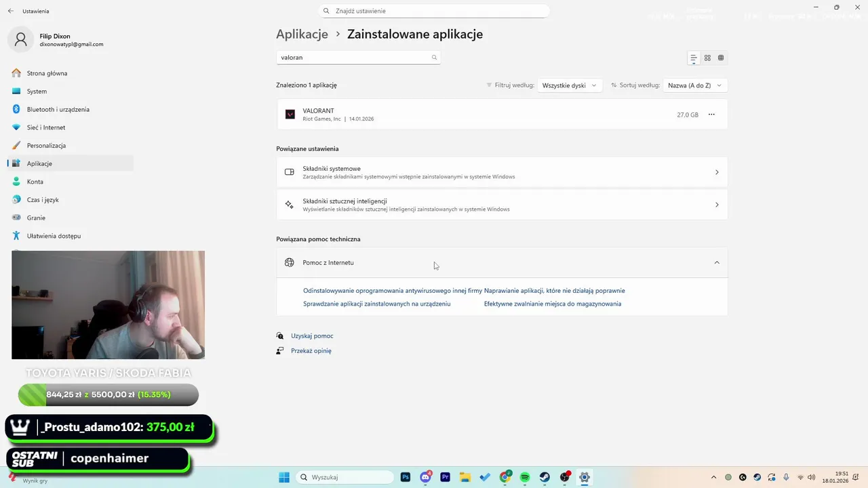
Task: Switch to list view layout
Action: pyautogui.click(x=693, y=58)
